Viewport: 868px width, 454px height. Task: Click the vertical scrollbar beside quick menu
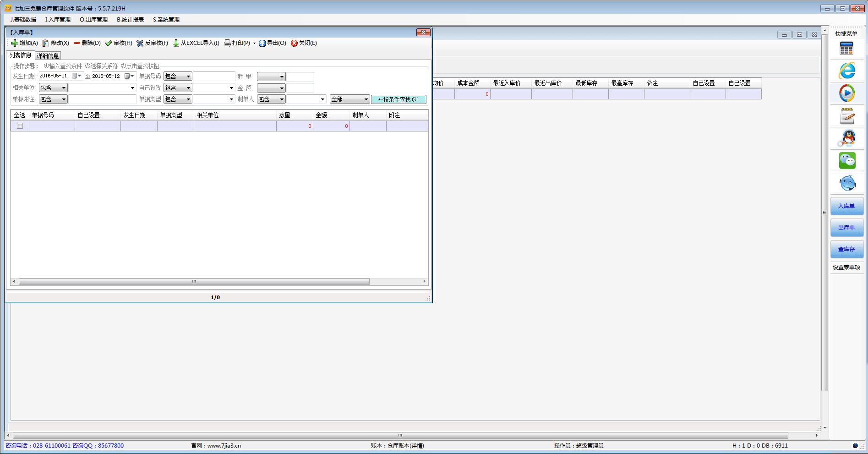pos(824,213)
